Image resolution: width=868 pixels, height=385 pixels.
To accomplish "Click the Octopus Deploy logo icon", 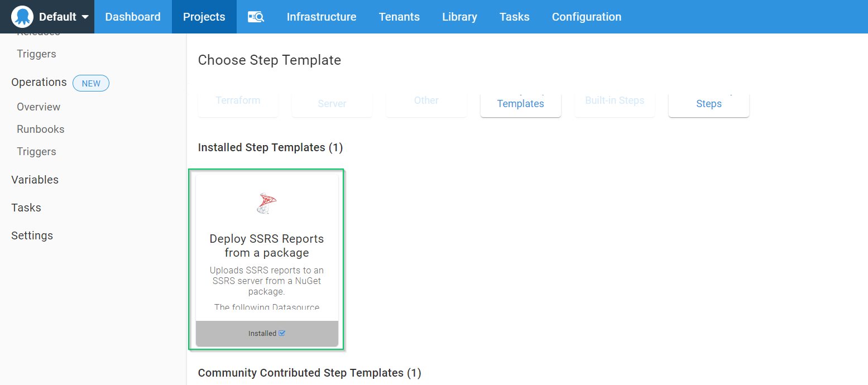I will (22, 17).
